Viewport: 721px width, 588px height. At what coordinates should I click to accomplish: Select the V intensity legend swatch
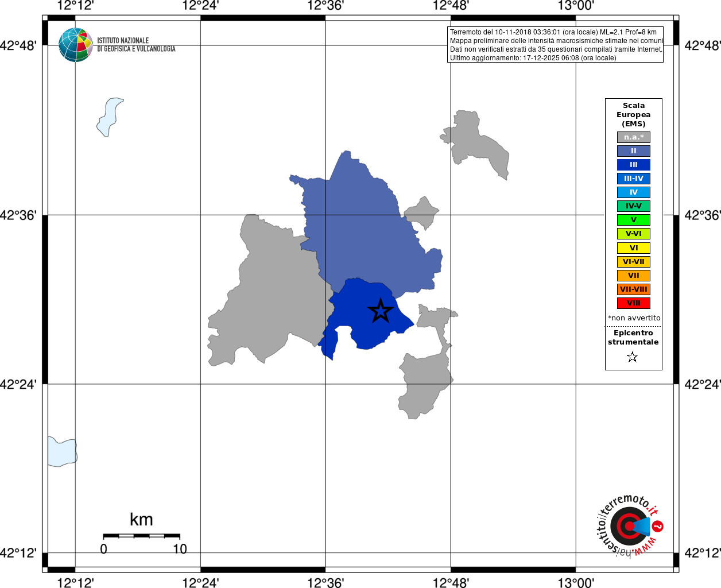tap(634, 220)
